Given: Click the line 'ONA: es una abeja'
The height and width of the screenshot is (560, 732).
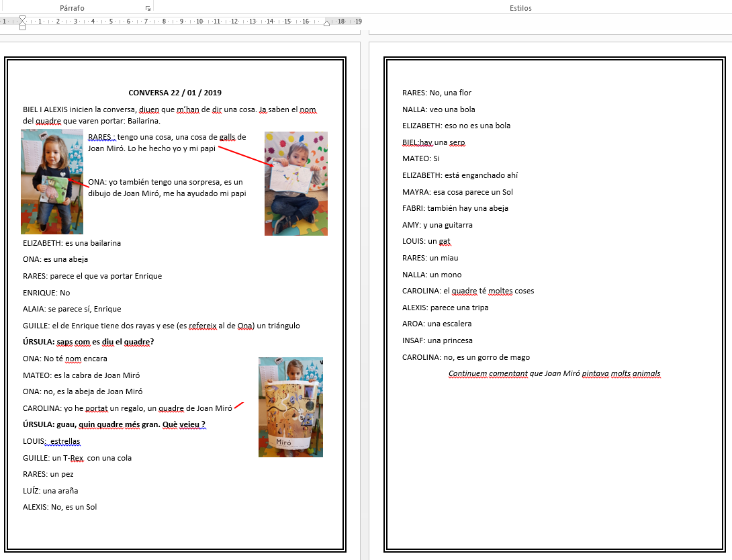Looking at the screenshot, I should click(56, 259).
